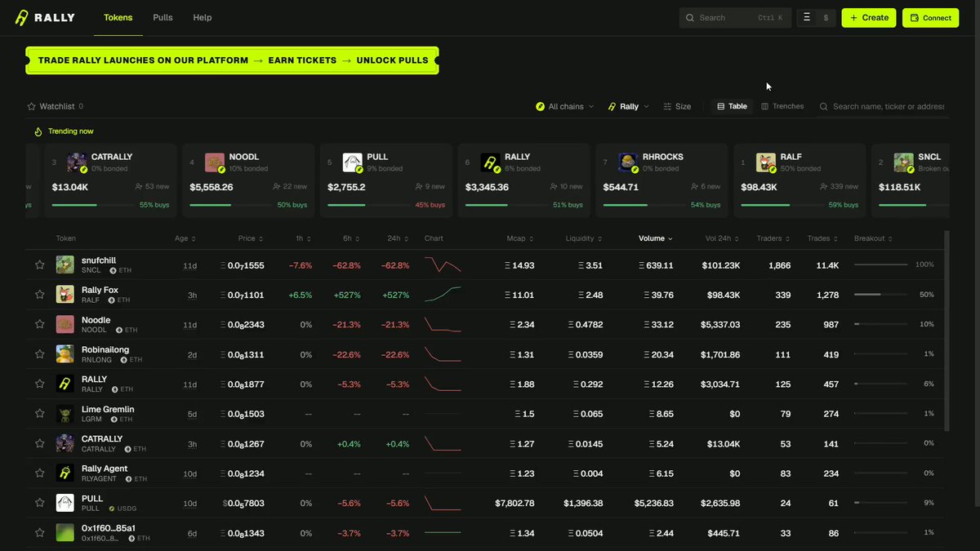The image size is (980, 551).
Task: Select the Table view tab
Action: pyautogui.click(x=732, y=107)
